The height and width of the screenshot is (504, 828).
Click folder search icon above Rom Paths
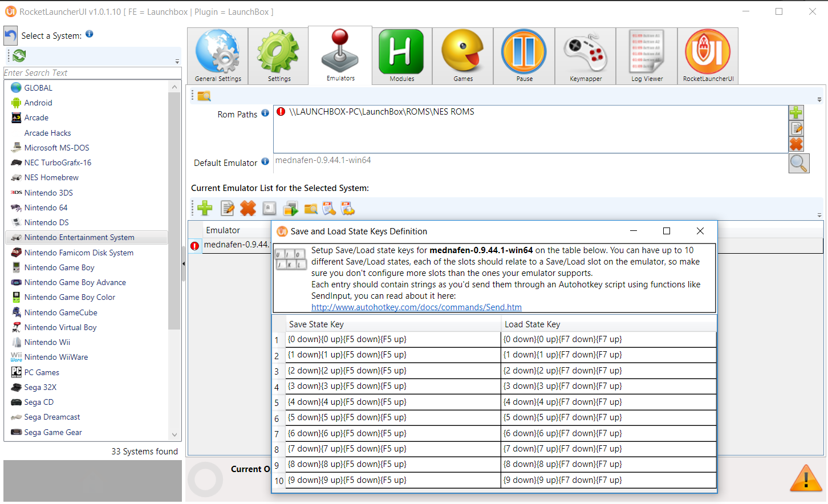pyautogui.click(x=204, y=96)
